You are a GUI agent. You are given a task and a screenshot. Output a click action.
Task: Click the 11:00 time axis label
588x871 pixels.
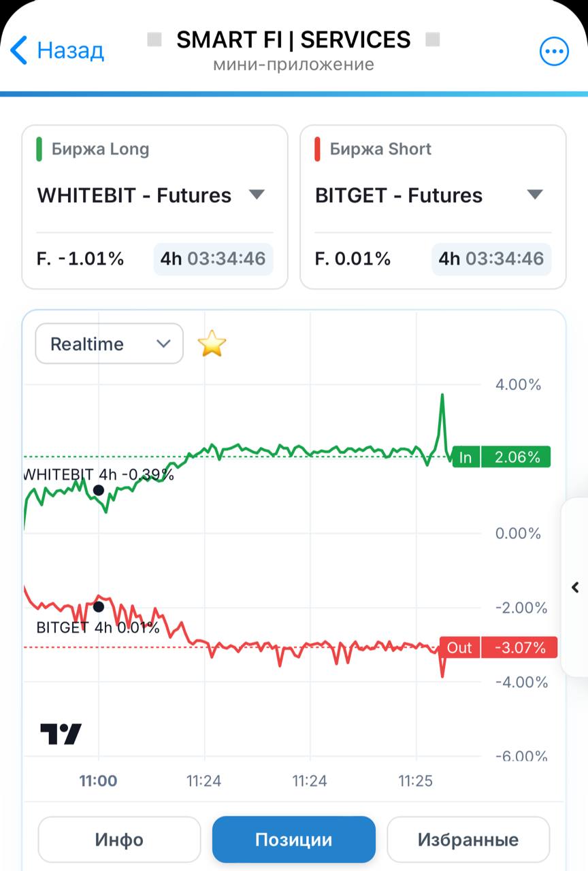(99, 780)
